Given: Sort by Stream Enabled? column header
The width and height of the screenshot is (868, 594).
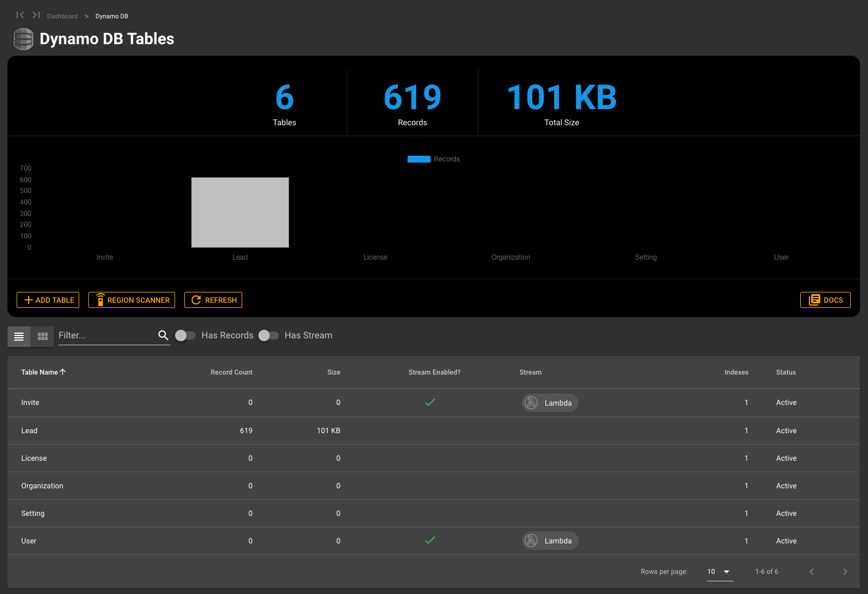Looking at the screenshot, I should click(x=435, y=372).
